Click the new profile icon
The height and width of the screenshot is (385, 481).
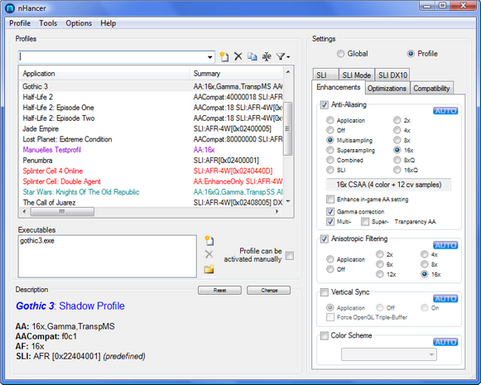point(224,57)
